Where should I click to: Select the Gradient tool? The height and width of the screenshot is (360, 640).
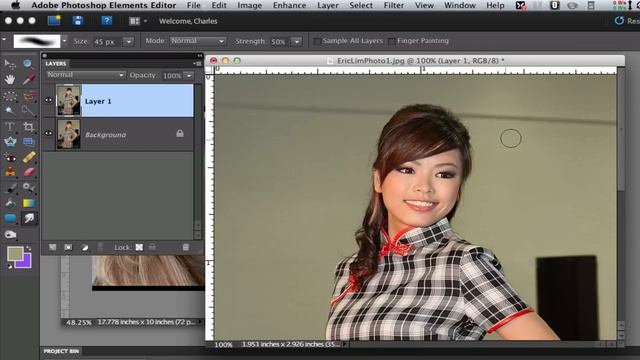(28, 203)
